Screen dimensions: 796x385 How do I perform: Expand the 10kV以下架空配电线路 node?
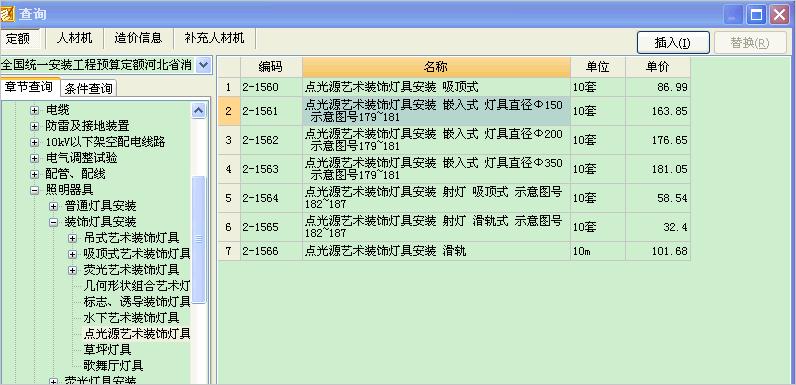point(34,143)
